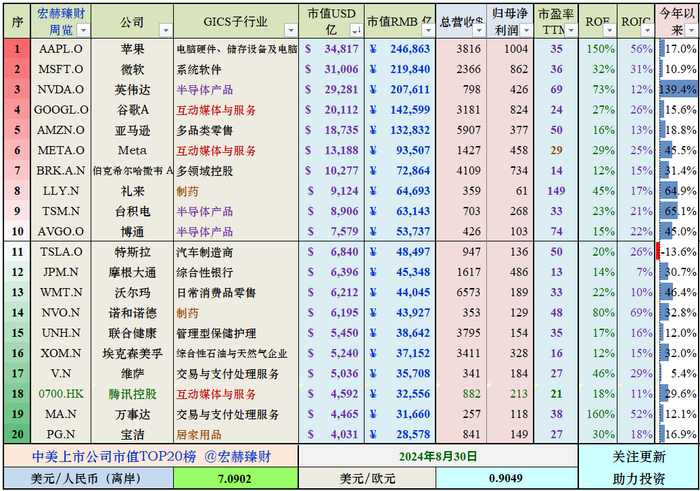Screen dimensions: 700x491
Task: Click year-to-date cell -13.6% for Tesla
Action: coord(678,252)
